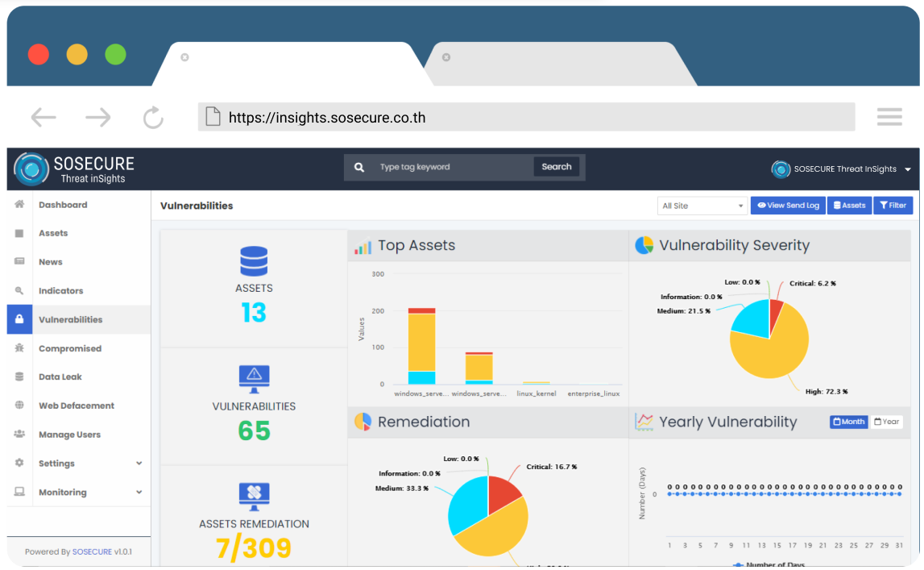Switch Yearly Vulnerability to Year view
This screenshot has width=924, height=570.
click(x=886, y=422)
